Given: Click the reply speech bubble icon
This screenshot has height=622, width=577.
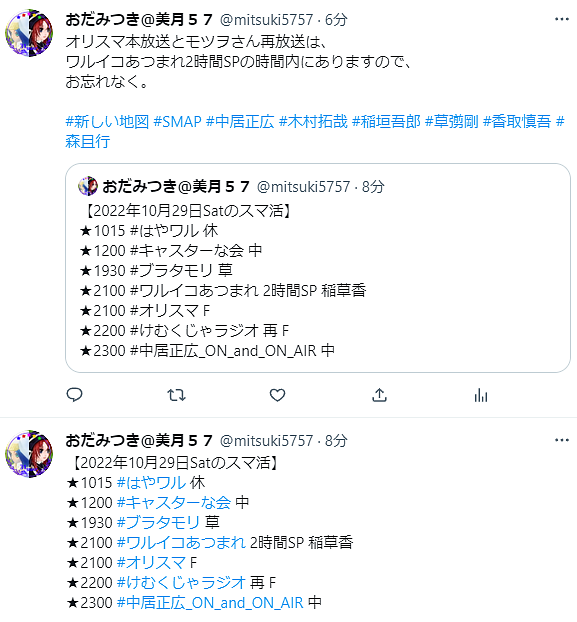Looking at the screenshot, I should point(74,395).
